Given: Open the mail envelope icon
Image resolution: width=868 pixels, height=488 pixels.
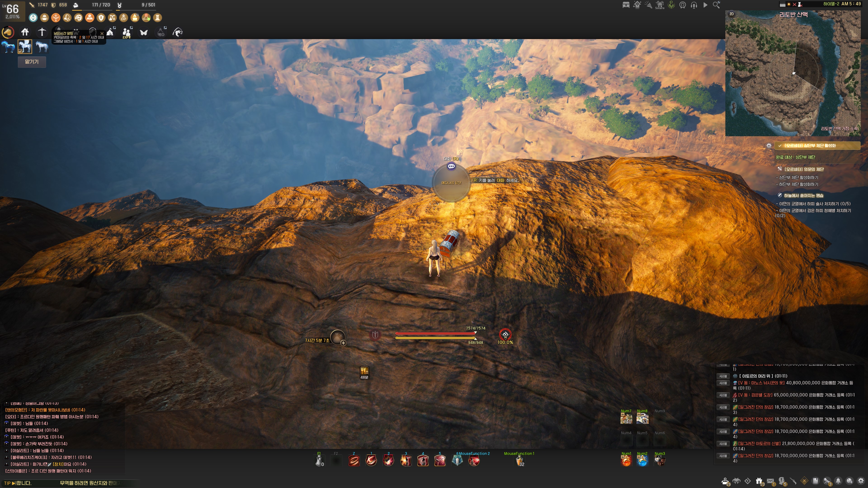Looking at the screenshot, I should point(770,481).
